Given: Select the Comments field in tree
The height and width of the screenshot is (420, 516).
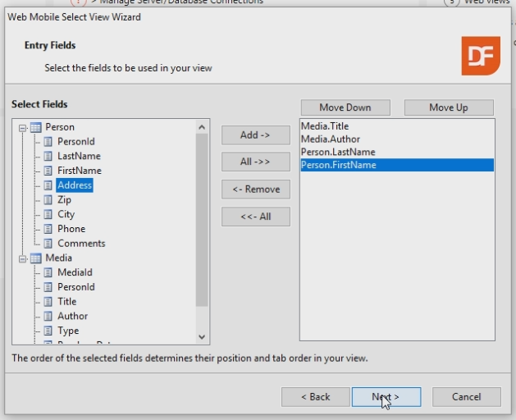Looking at the screenshot, I should (x=81, y=244).
